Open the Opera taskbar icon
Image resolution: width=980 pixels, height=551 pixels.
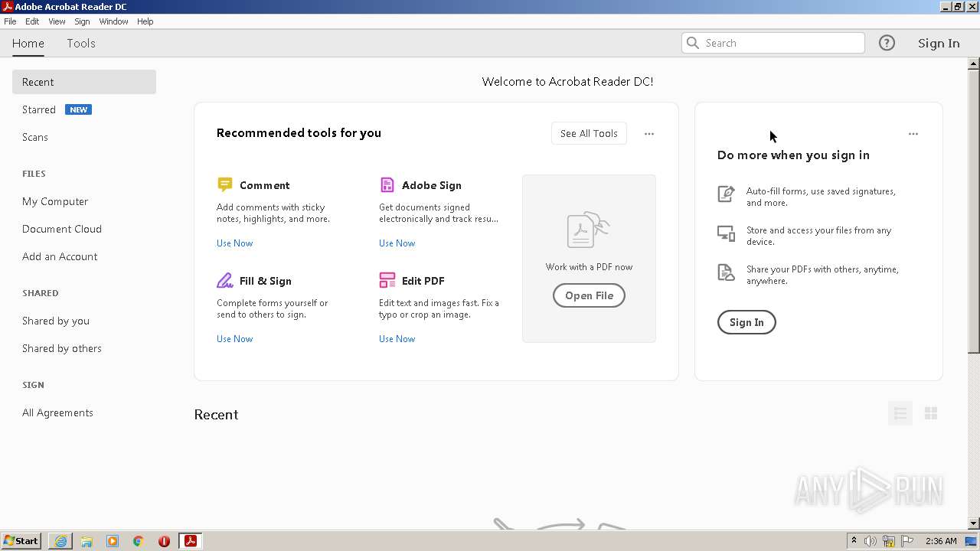[164, 541]
